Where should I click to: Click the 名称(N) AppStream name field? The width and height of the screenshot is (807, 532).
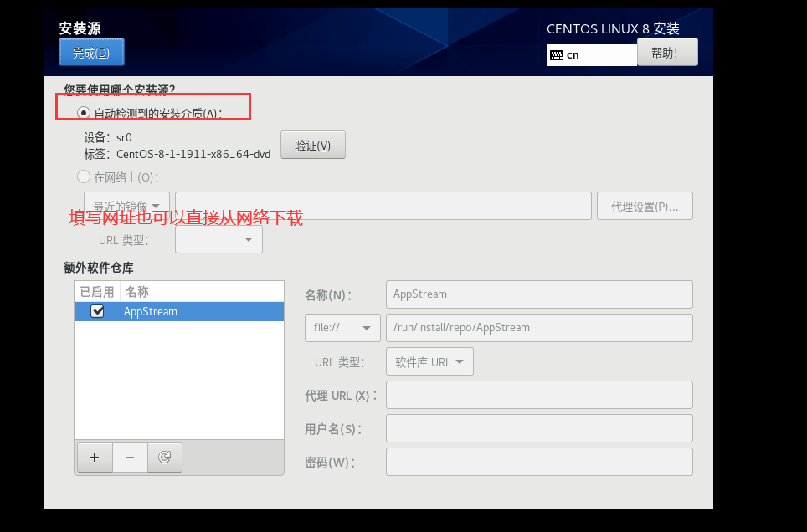tap(539, 294)
